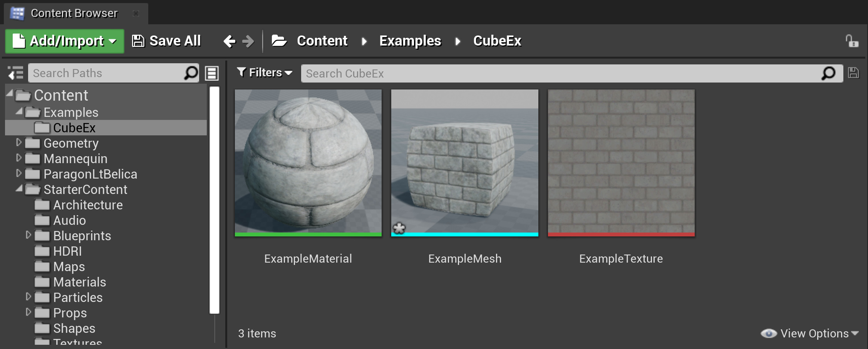Select the Shapes folder
The image size is (868, 349).
click(106, 328)
